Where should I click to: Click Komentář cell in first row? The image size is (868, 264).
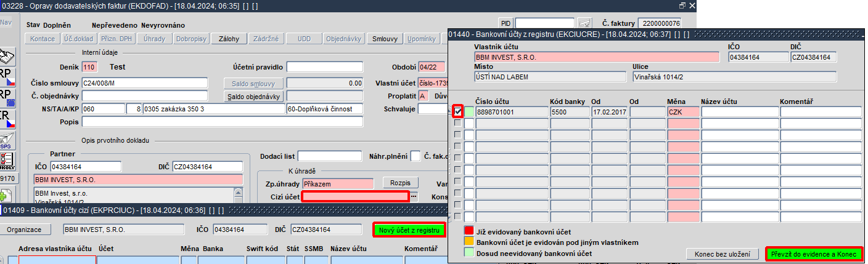821,112
